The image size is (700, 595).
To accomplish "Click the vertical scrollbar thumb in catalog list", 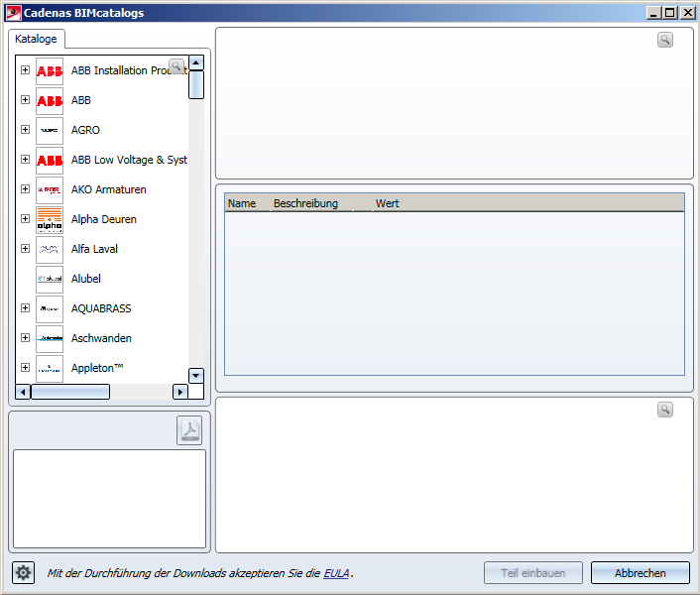I will (196, 85).
